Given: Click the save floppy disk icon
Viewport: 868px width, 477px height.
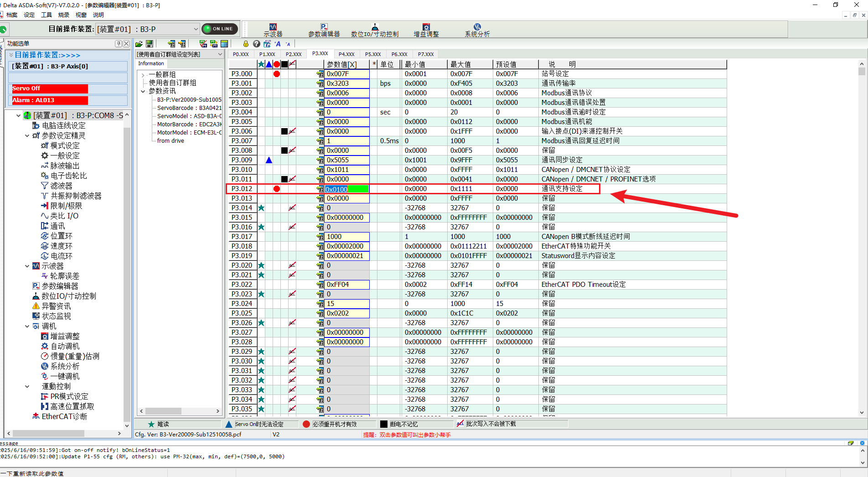Looking at the screenshot, I should [150, 44].
